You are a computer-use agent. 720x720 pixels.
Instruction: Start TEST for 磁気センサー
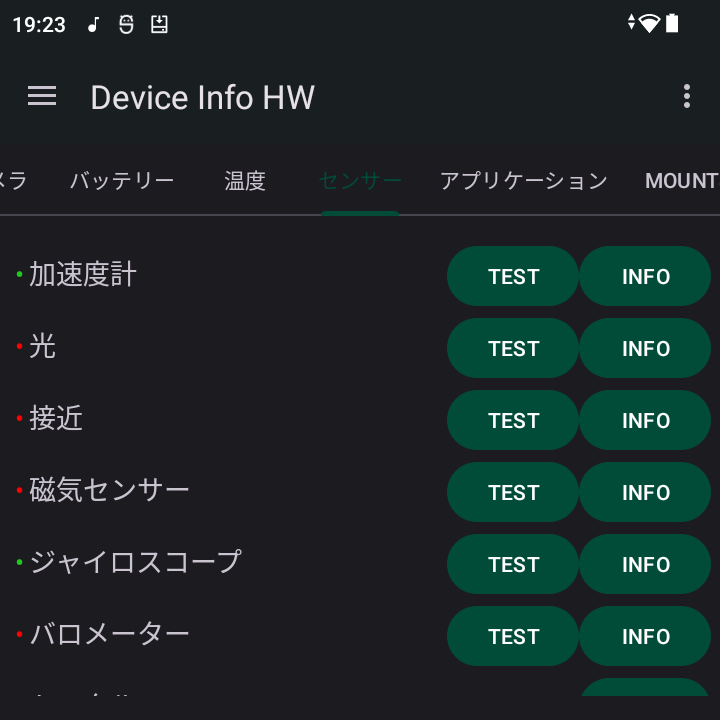tap(513, 492)
